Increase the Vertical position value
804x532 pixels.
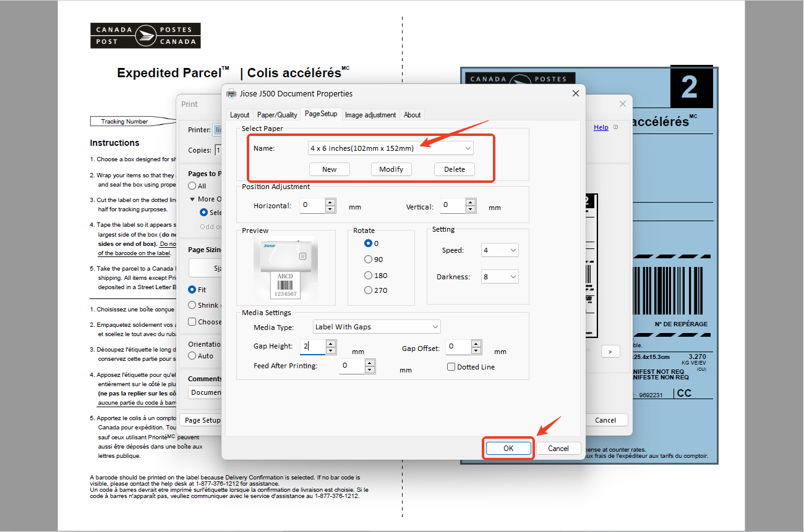tap(471, 202)
